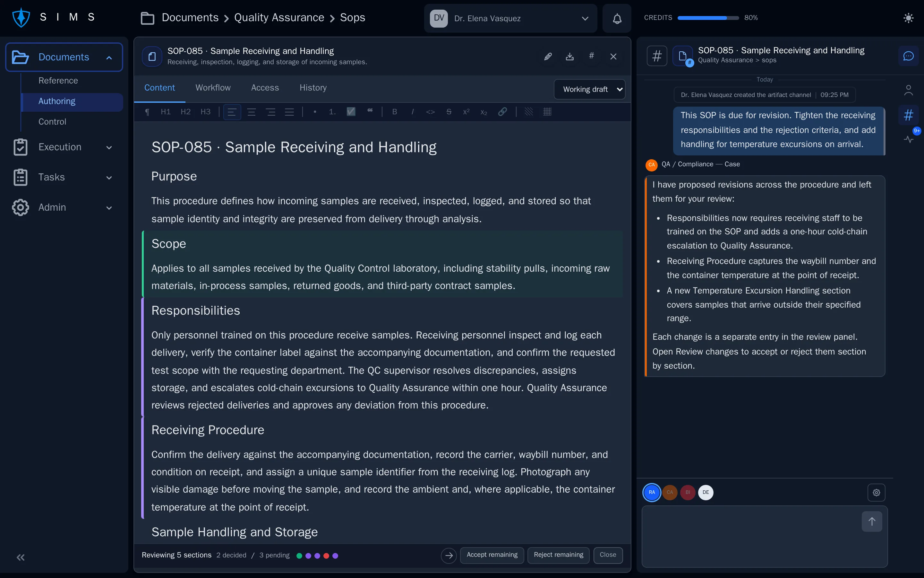Click Reject remaining button
Image resolution: width=924 pixels, height=578 pixels.
(558, 555)
